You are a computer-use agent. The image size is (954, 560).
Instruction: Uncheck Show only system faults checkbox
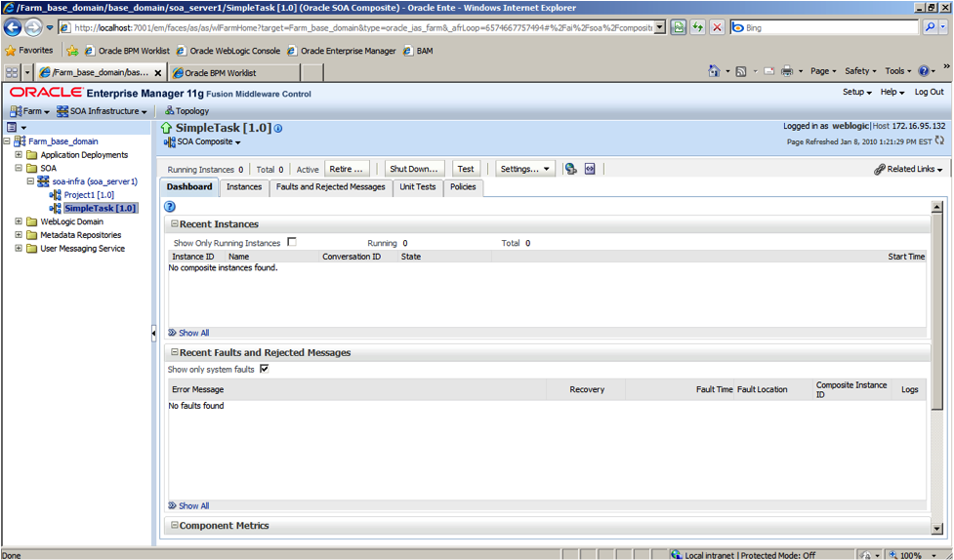[x=264, y=370]
